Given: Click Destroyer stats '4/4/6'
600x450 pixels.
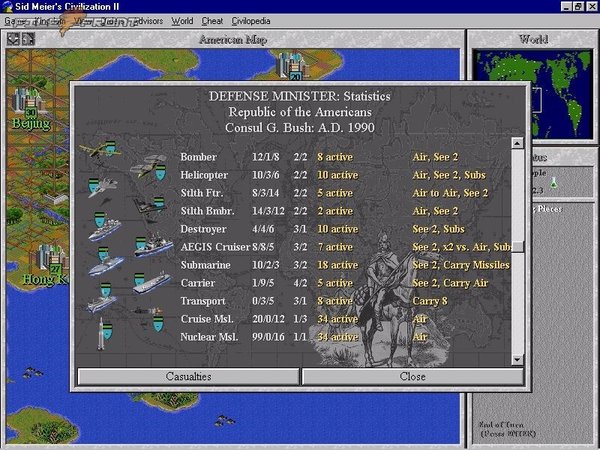Looking at the screenshot, I should coord(263,229).
